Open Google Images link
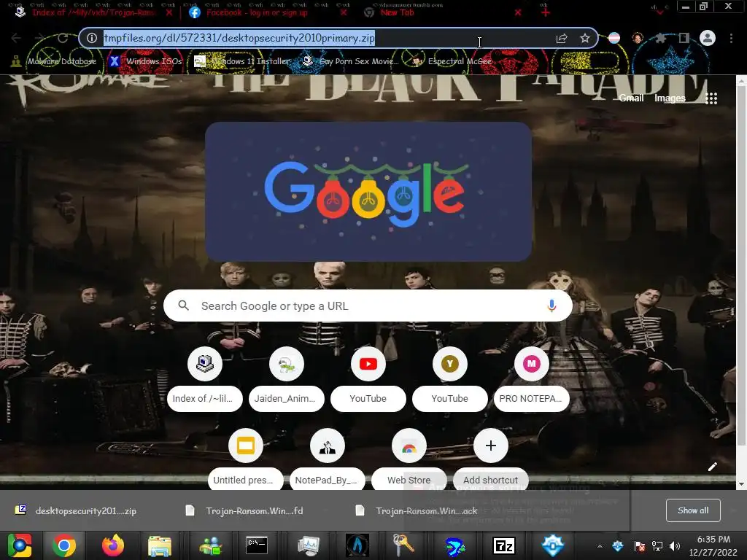 [670, 98]
